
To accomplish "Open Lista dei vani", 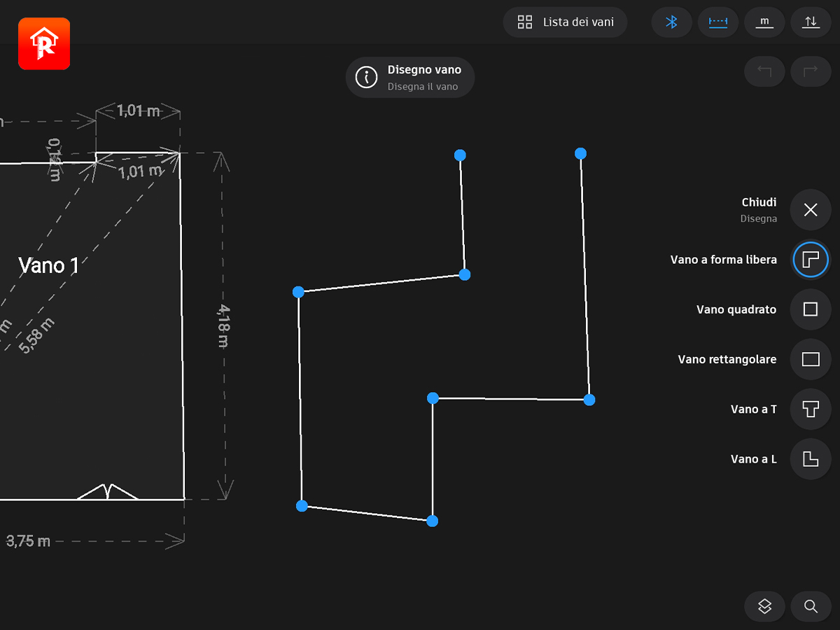I will point(565,22).
